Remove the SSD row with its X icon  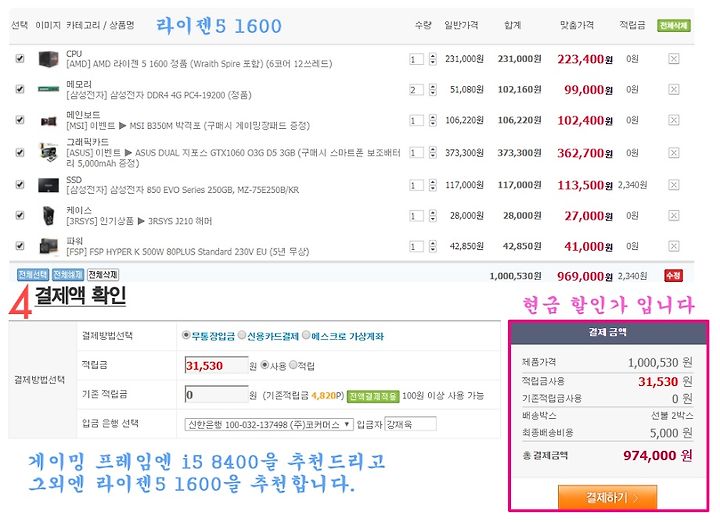673,185
